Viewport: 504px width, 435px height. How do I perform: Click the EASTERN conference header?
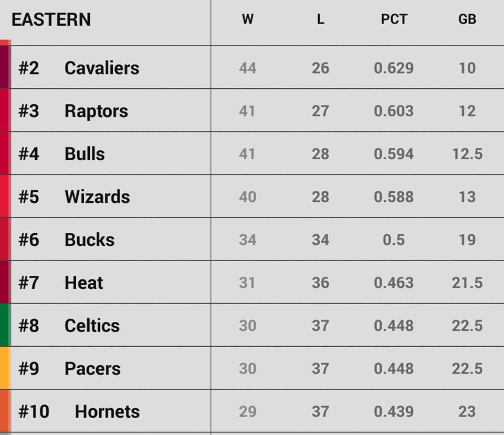51,20
